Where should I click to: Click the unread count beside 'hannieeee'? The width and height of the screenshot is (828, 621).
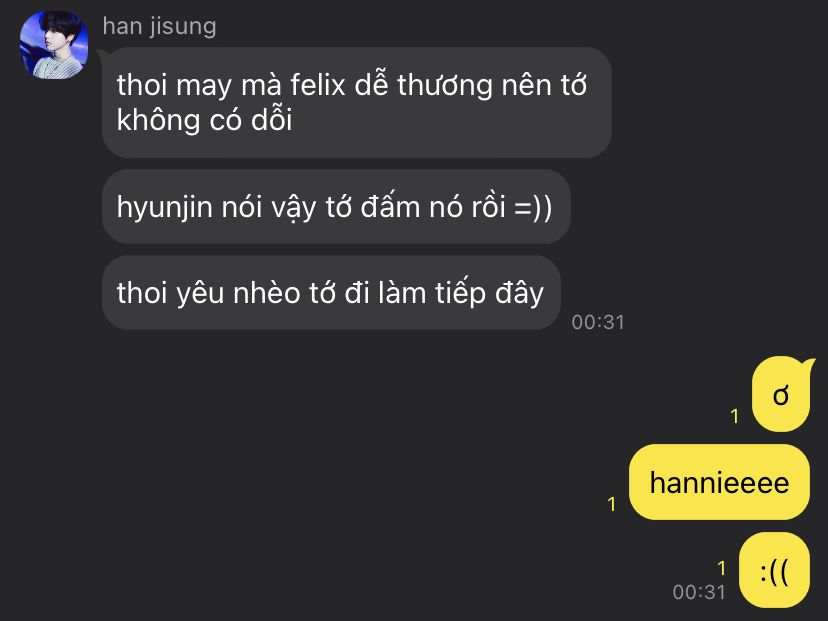pos(611,504)
